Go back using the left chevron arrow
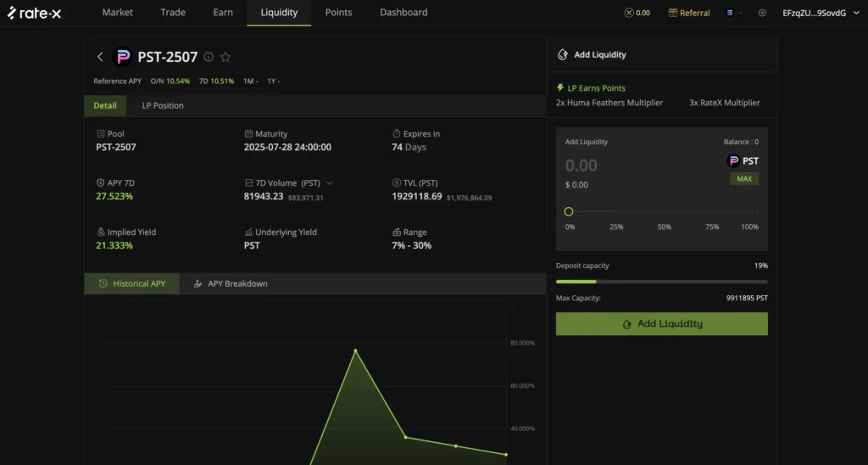This screenshot has height=465, width=868. (100, 57)
